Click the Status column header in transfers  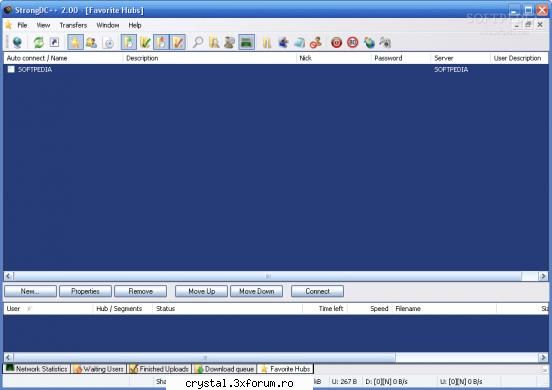(227, 309)
